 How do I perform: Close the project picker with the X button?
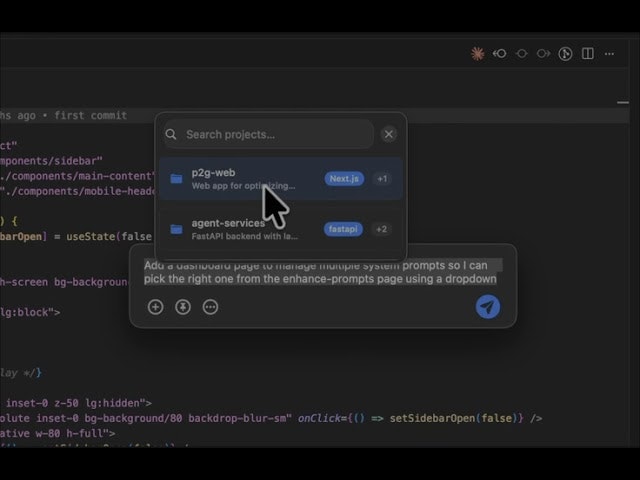pyautogui.click(x=389, y=134)
